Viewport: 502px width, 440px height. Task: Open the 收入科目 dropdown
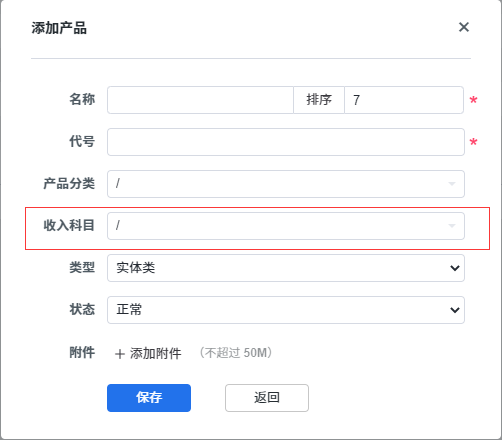pyautogui.click(x=286, y=226)
